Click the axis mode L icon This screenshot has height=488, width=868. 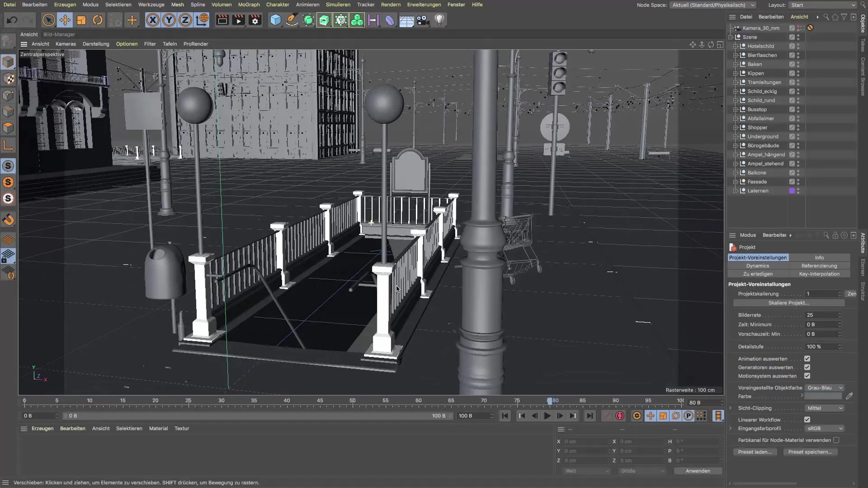pyautogui.click(x=8, y=145)
